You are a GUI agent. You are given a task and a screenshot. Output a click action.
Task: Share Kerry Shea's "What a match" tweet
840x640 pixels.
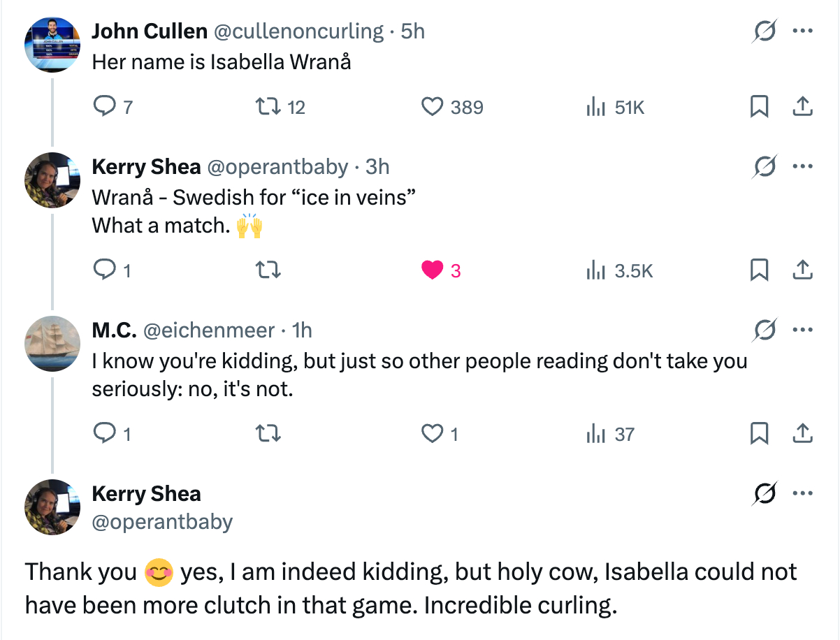pos(803,270)
